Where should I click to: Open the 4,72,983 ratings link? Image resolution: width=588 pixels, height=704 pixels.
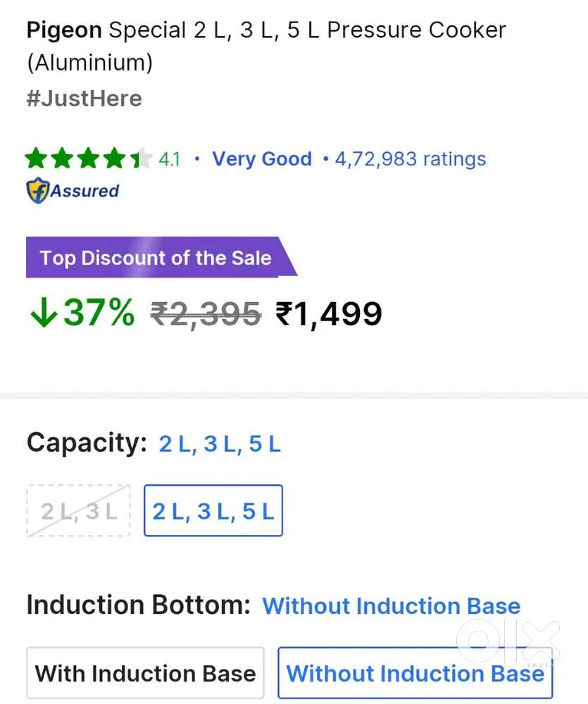(410, 159)
